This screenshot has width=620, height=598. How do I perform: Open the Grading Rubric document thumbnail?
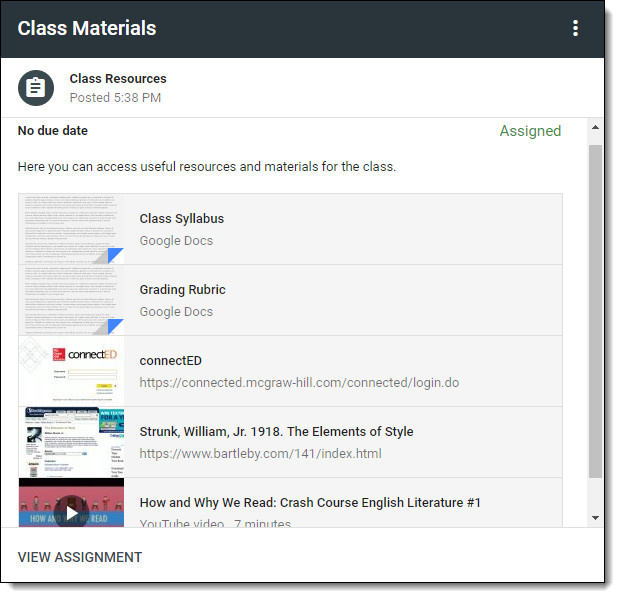[x=72, y=302]
